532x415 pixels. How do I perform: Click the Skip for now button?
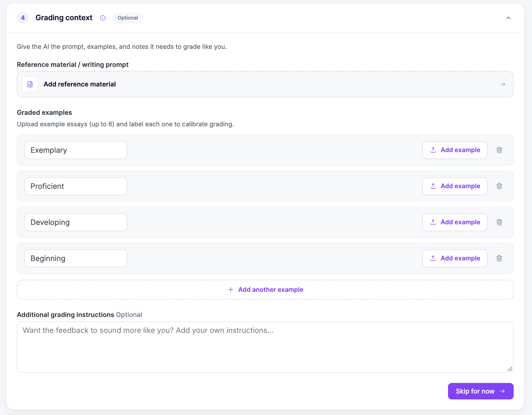click(481, 391)
